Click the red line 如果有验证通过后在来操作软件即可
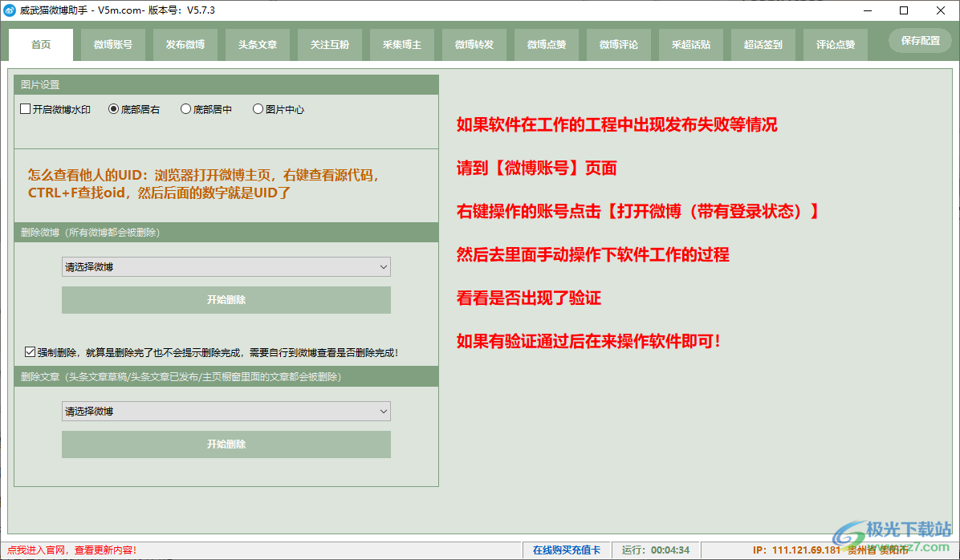This screenshot has height=560, width=960. pos(588,342)
